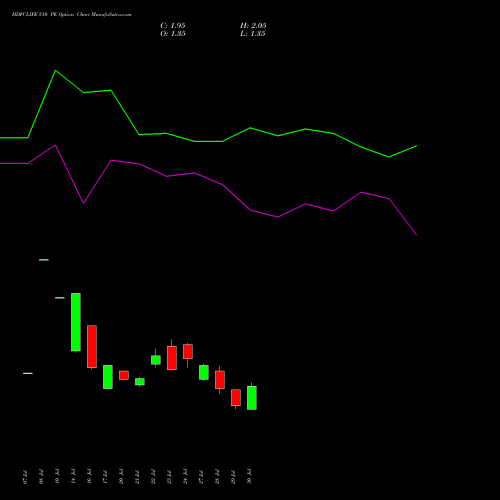Click the 21 Jul date label

[x=137, y=476]
